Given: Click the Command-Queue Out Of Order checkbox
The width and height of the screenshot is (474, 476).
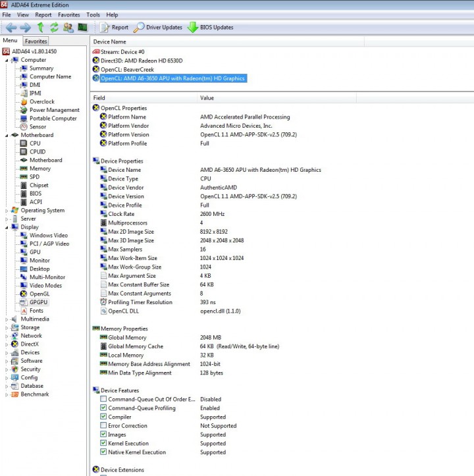Looking at the screenshot, I should click(x=103, y=399).
